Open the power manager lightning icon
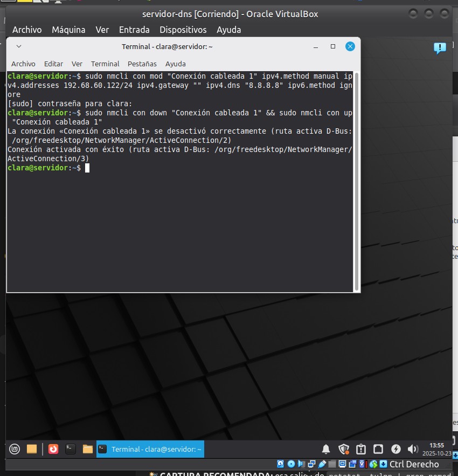The height and width of the screenshot is (476, 458). 395,449
